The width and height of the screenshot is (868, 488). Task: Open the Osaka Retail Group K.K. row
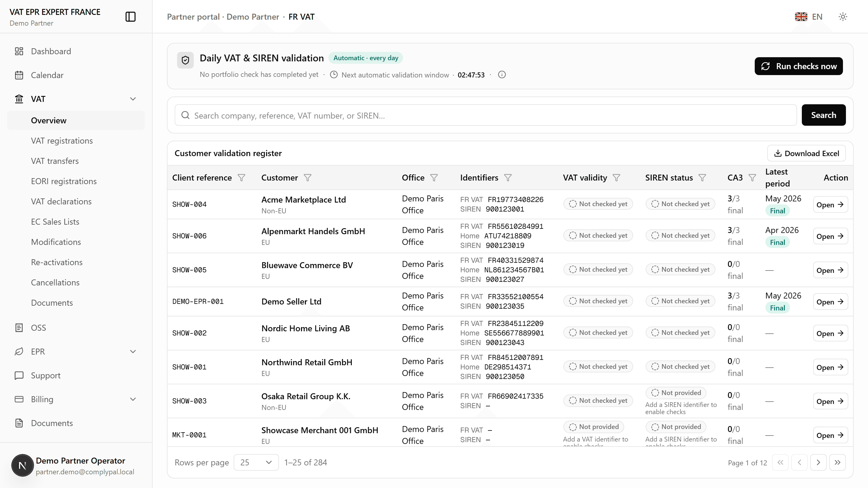pyautogui.click(x=830, y=401)
